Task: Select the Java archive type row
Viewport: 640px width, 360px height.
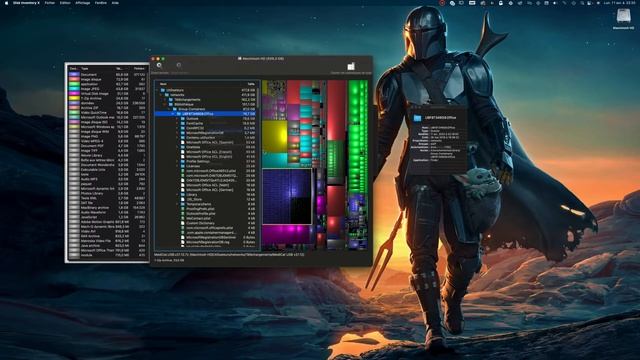Action: (x=107, y=246)
